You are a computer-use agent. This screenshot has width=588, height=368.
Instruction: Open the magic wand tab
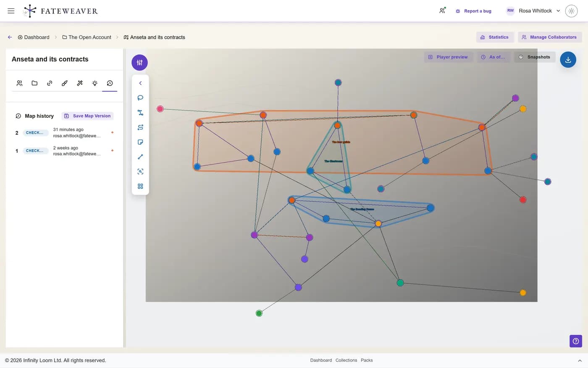(x=80, y=83)
